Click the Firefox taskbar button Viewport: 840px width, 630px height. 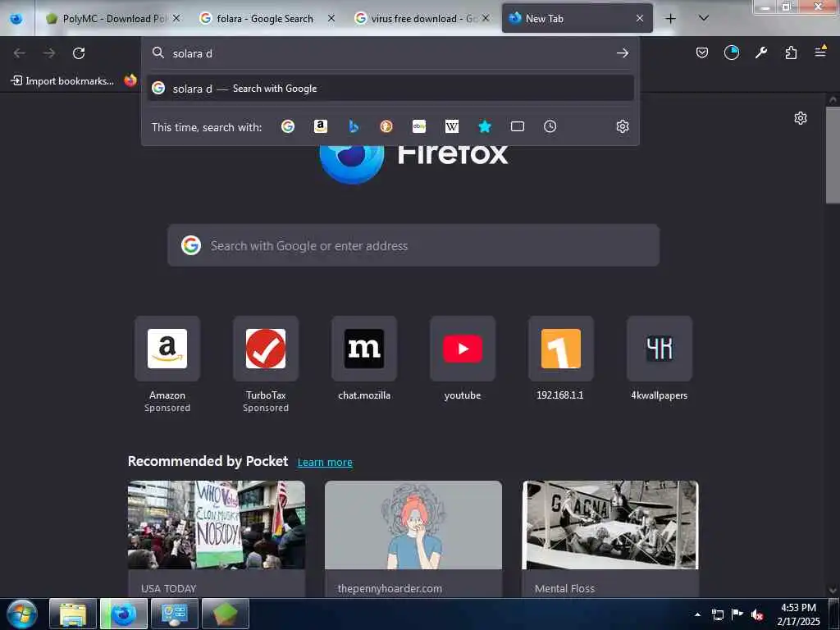tap(124, 614)
